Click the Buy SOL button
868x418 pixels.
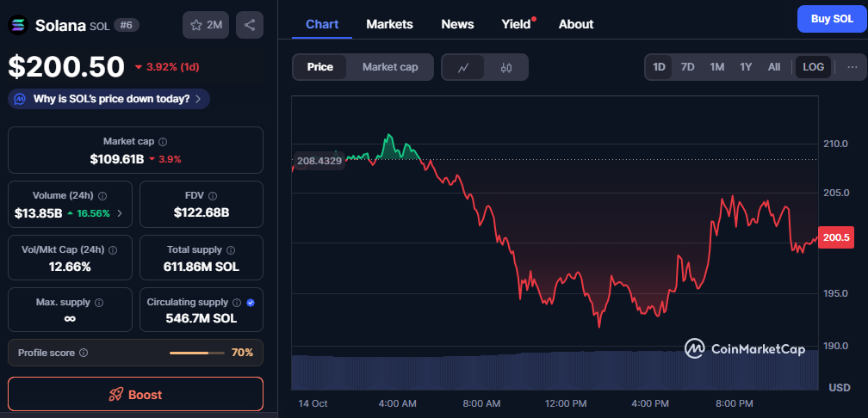pos(831,19)
